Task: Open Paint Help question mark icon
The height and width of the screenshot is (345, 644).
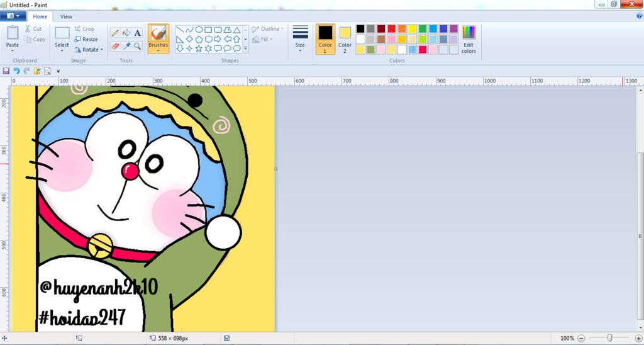Action: pyautogui.click(x=639, y=16)
